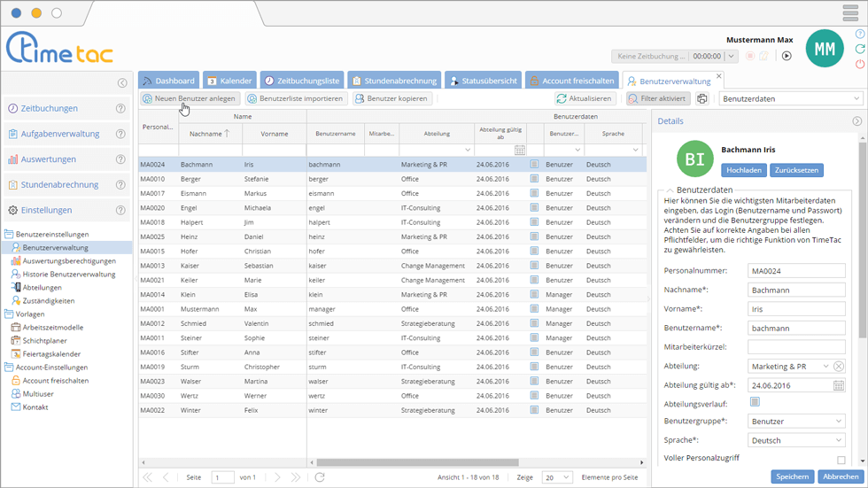Click Neuen Benutzer anlegen button
This screenshot has width=868, height=488.
coord(189,99)
